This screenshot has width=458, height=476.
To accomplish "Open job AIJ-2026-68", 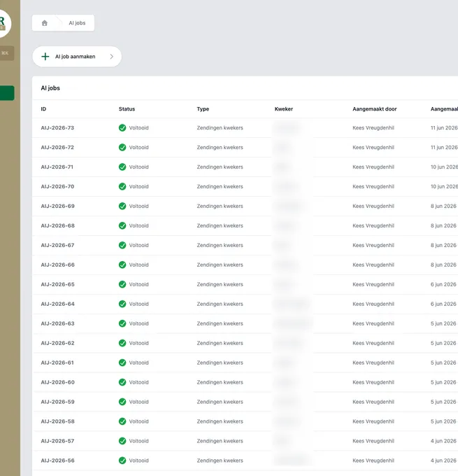I will coord(57,226).
